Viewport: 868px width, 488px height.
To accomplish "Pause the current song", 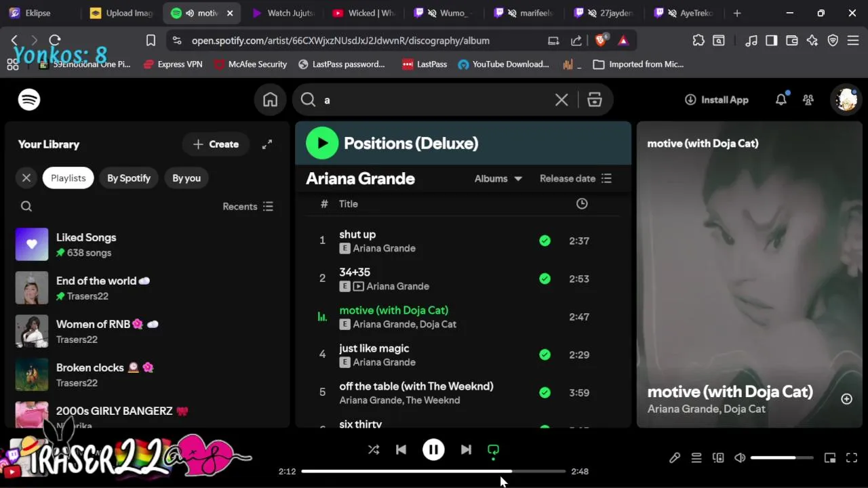I will tap(433, 449).
